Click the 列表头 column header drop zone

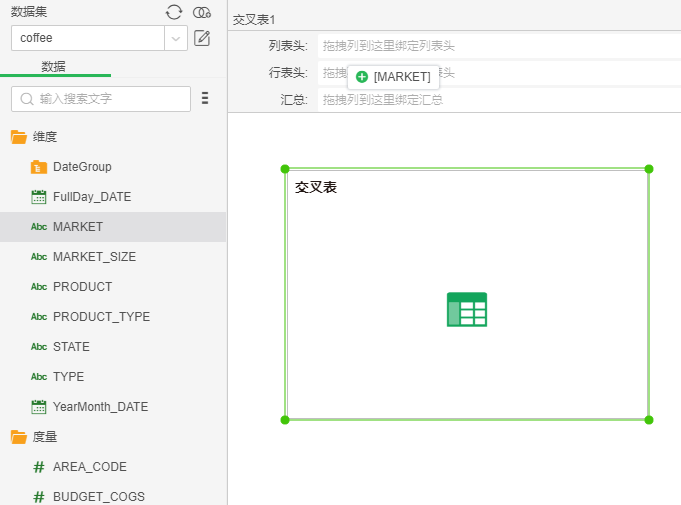[498, 46]
